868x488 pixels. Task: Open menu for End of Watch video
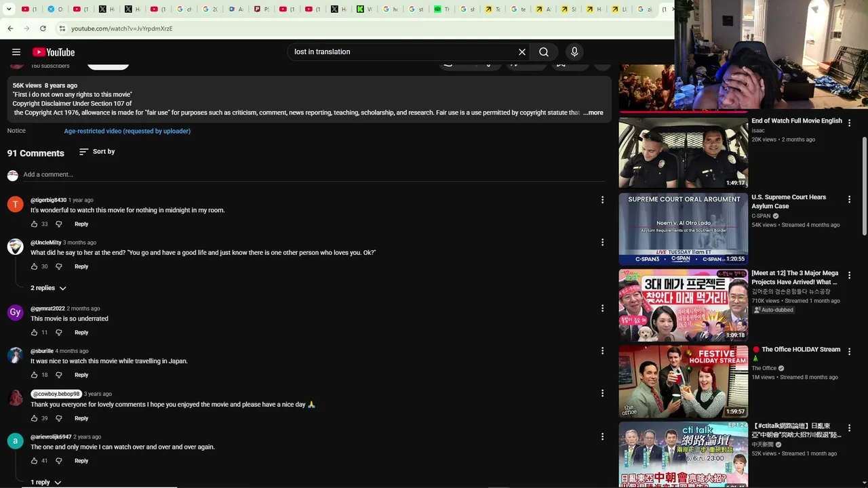point(849,123)
